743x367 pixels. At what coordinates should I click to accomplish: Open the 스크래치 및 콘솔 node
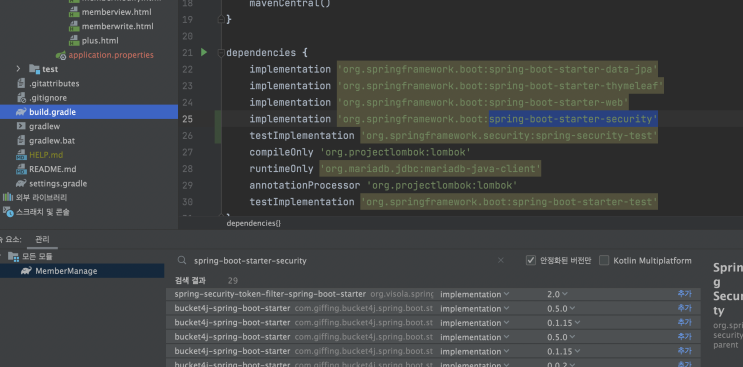pyautogui.click(x=43, y=212)
